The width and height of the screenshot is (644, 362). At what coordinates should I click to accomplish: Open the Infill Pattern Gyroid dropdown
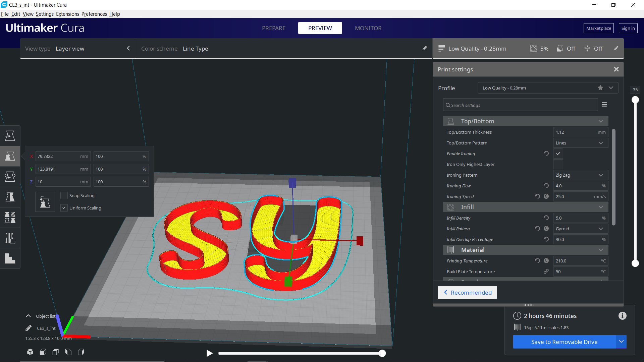(x=580, y=229)
